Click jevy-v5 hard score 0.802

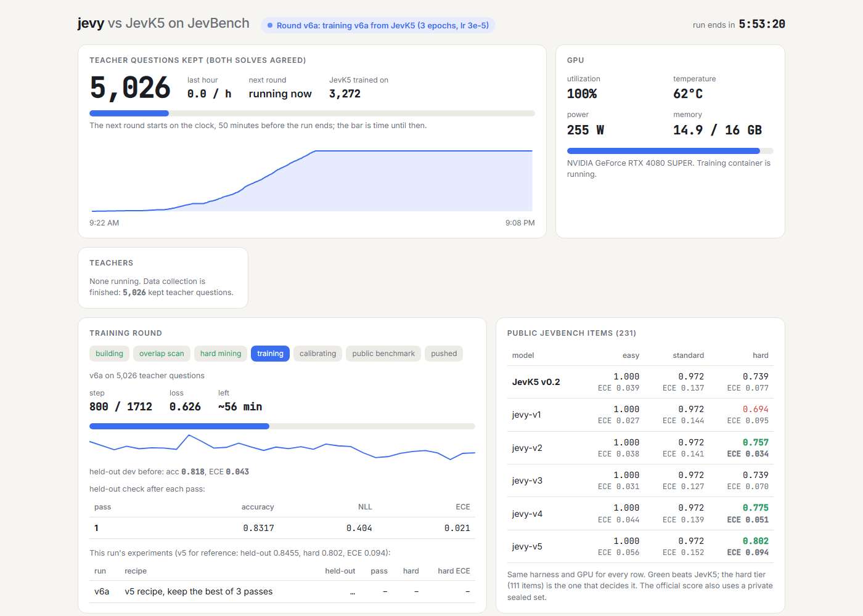(x=755, y=541)
